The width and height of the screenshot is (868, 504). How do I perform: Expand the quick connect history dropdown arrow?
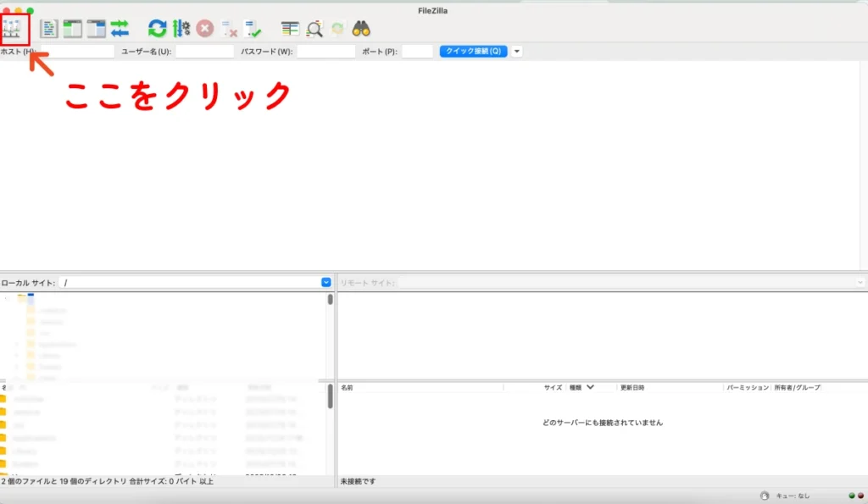(x=517, y=52)
